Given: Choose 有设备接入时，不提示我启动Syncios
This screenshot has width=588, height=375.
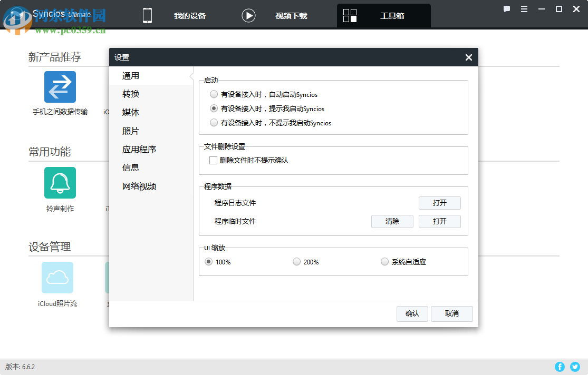Looking at the screenshot, I should (x=214, y=123).
